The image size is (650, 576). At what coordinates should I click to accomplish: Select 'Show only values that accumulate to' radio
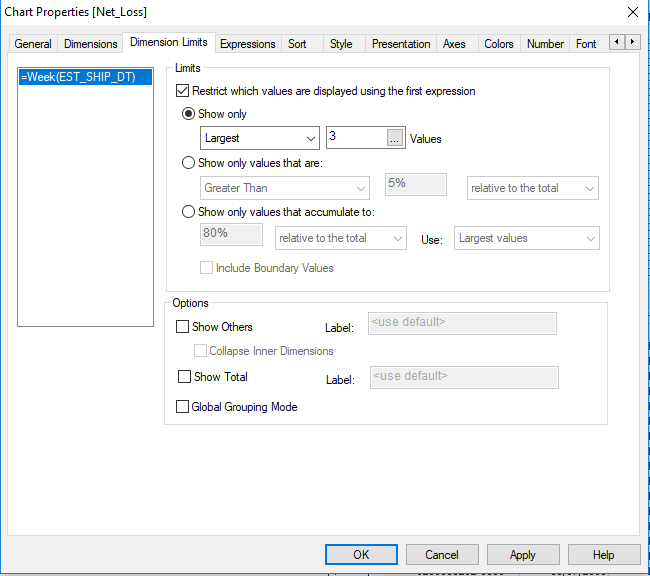188,212
